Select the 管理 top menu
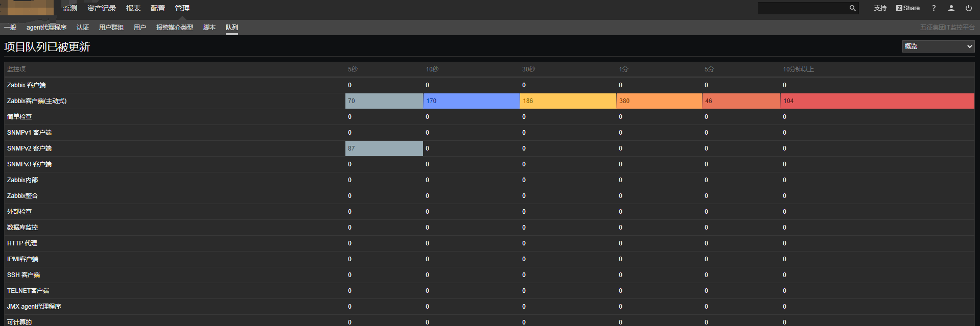The width and height of the screenshot is (980, 326). pyautogui.click(x=182, y=8)
